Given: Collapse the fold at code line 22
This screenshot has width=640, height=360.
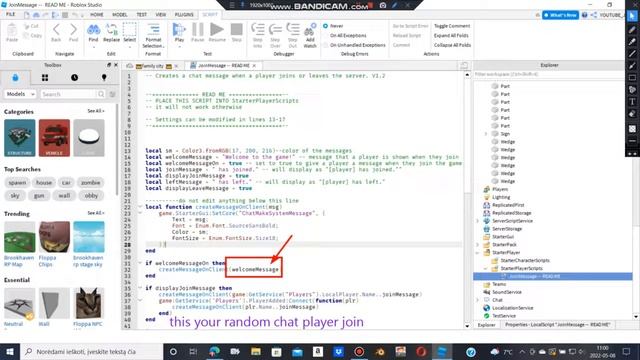Looking at the screenshot, I should 140,207.
